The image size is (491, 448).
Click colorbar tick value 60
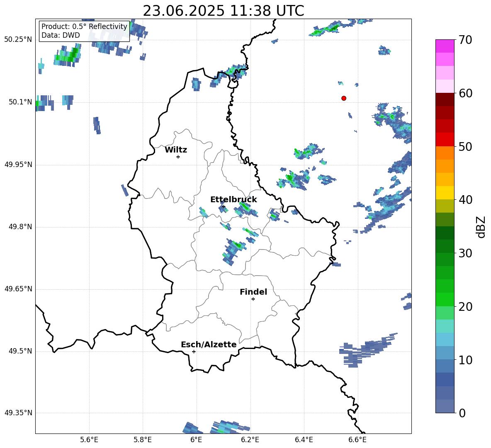tap(465, 93)
